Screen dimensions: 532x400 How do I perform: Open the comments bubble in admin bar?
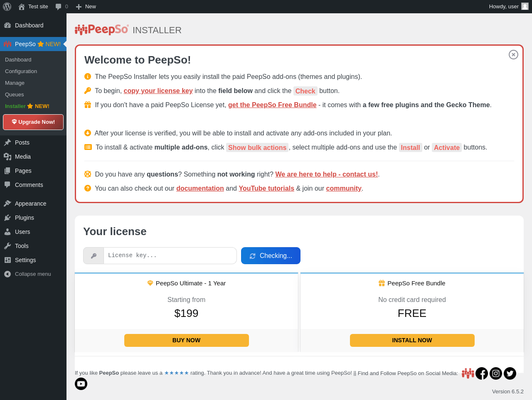62,7
